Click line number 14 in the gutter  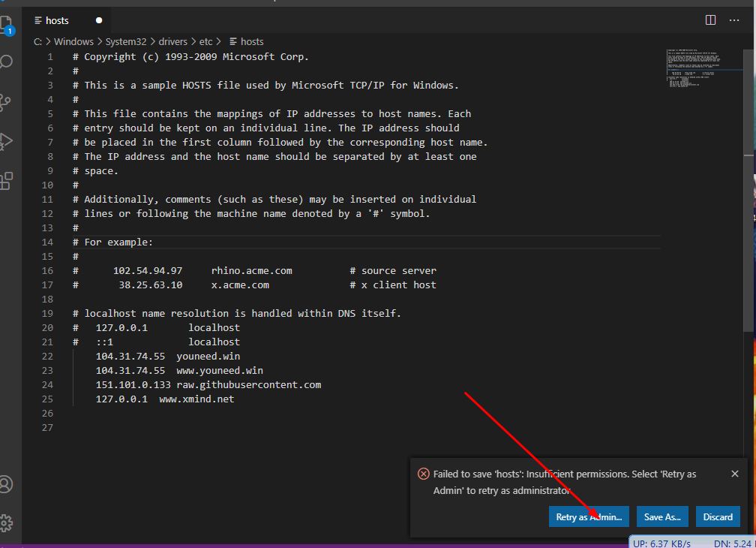47,242
